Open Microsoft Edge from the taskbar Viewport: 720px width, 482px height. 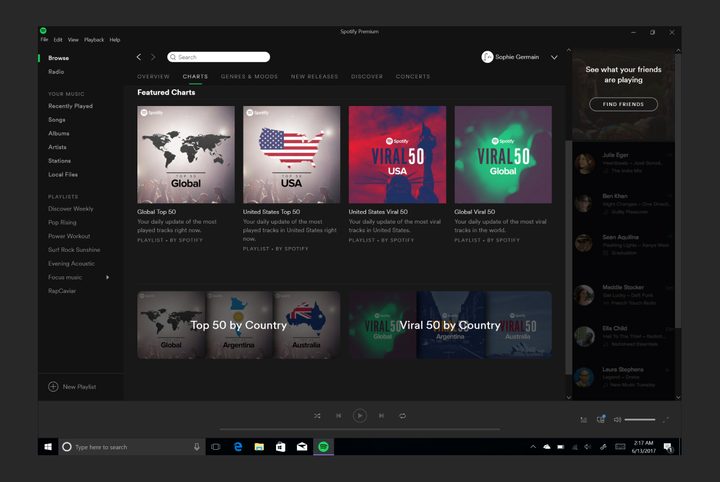[238, 447]
